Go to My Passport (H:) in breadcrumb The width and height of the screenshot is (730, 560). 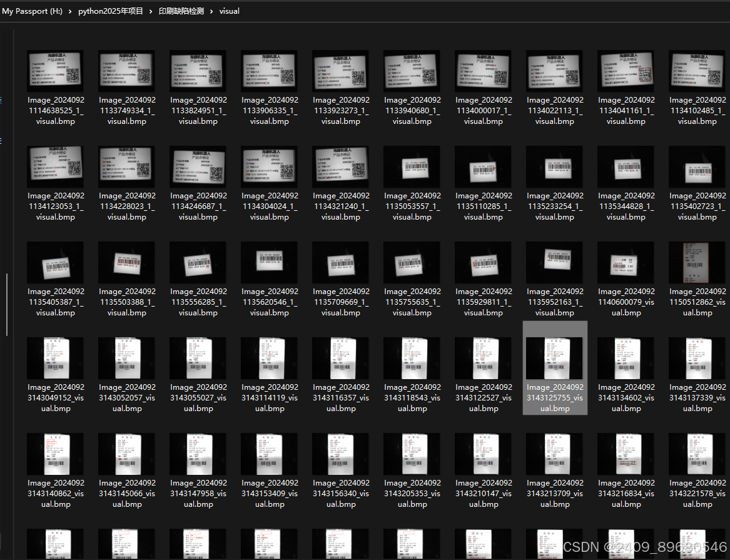pos(32,11)
